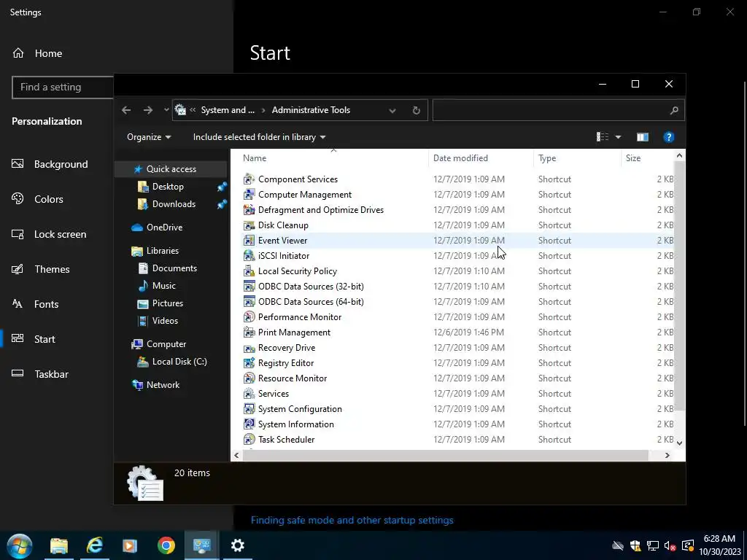Click the Task Scheduler icon

[x=249, y=439]
